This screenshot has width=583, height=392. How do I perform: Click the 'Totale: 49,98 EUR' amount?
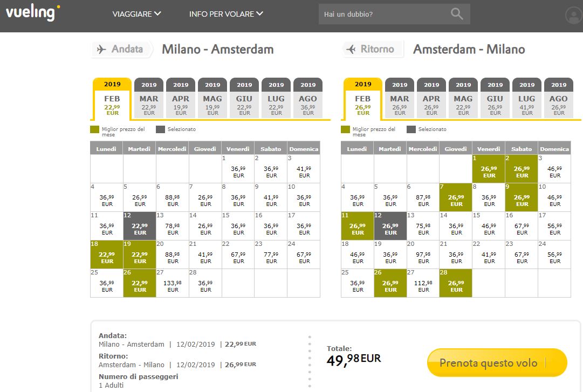354,359
